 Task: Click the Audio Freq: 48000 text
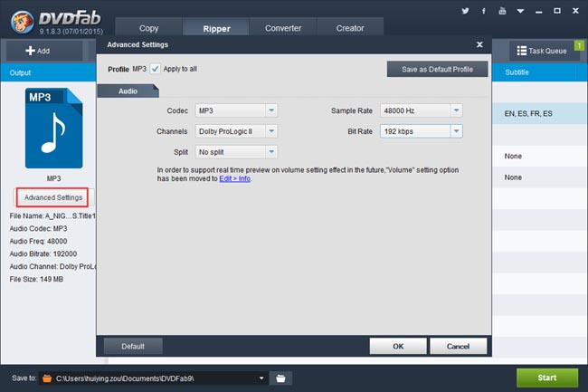[38, 241]
